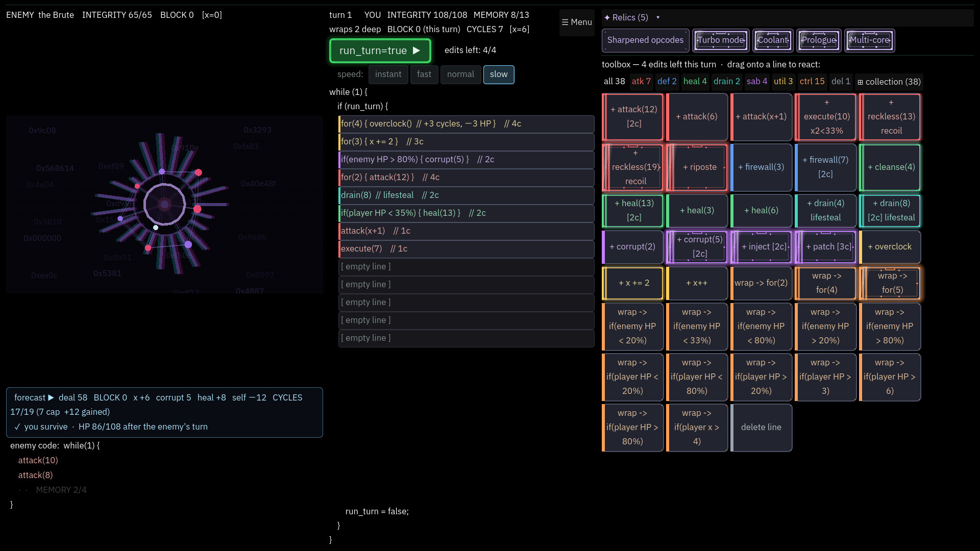
Task: Pick the firewall(7) [2c] card
Action: click(x=826, y=167)
